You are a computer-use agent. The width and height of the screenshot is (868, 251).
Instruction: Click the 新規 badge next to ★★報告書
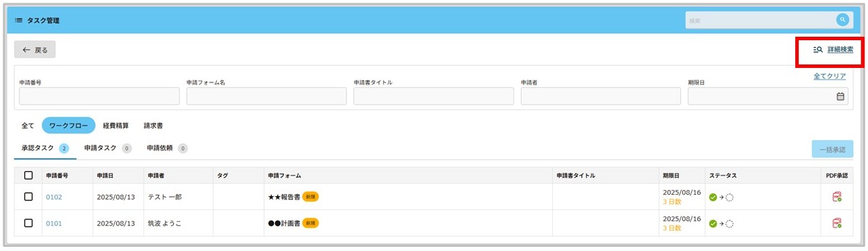pos(310,197)
